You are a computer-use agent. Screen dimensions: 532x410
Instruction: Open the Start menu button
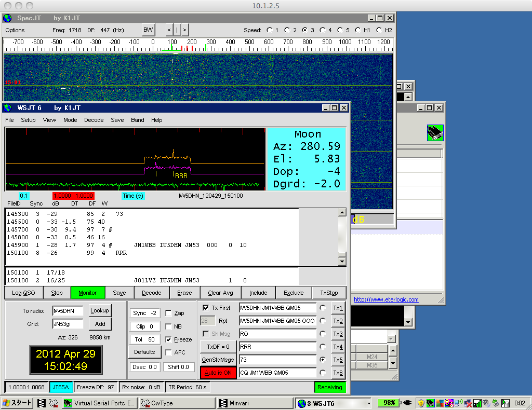pyautogui.click(x=17, y=403)
